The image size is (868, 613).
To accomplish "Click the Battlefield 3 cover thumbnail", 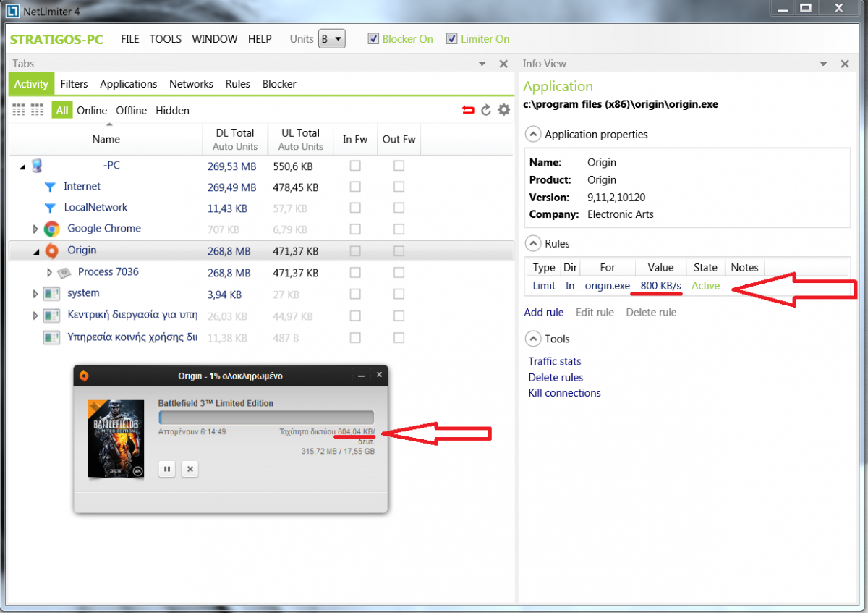I will pos(115,439).
